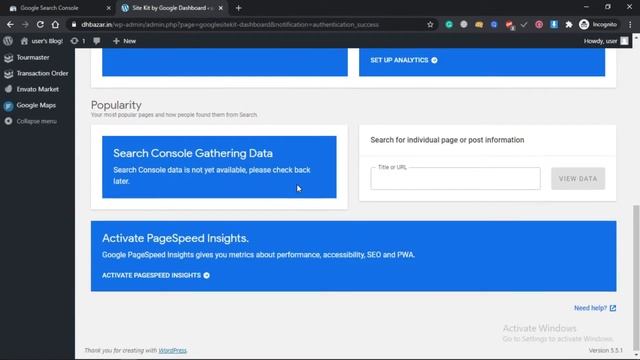This screenshot has height=360, width=640.
Task: Click the Incognito profile icon
Action: [584, 24]
